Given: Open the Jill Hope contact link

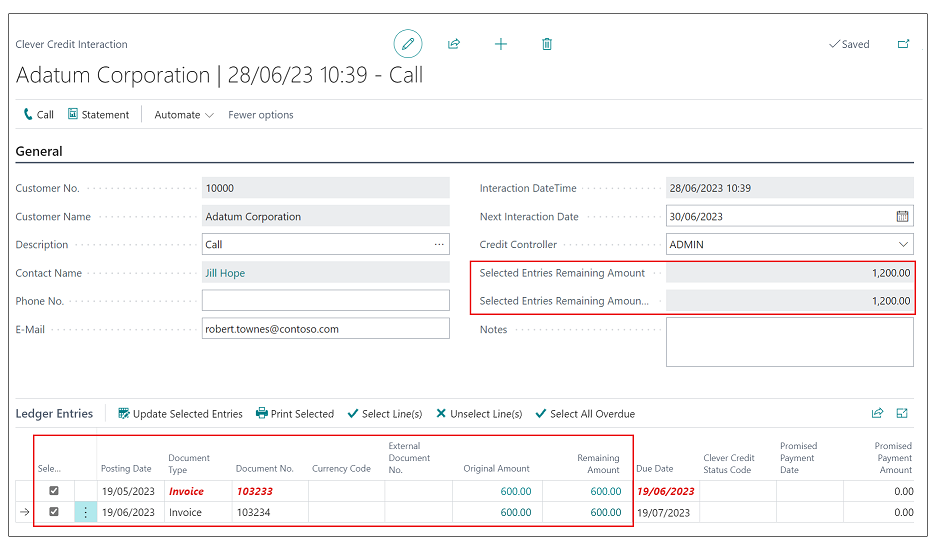Looking at the screenshot, I should click(x=225, y=273).
